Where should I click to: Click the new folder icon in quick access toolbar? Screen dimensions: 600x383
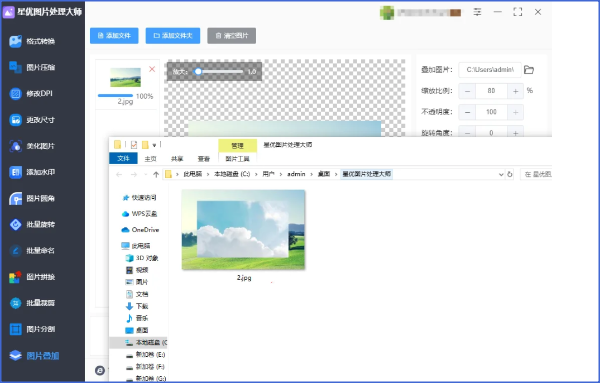click(x=145, y=145)
